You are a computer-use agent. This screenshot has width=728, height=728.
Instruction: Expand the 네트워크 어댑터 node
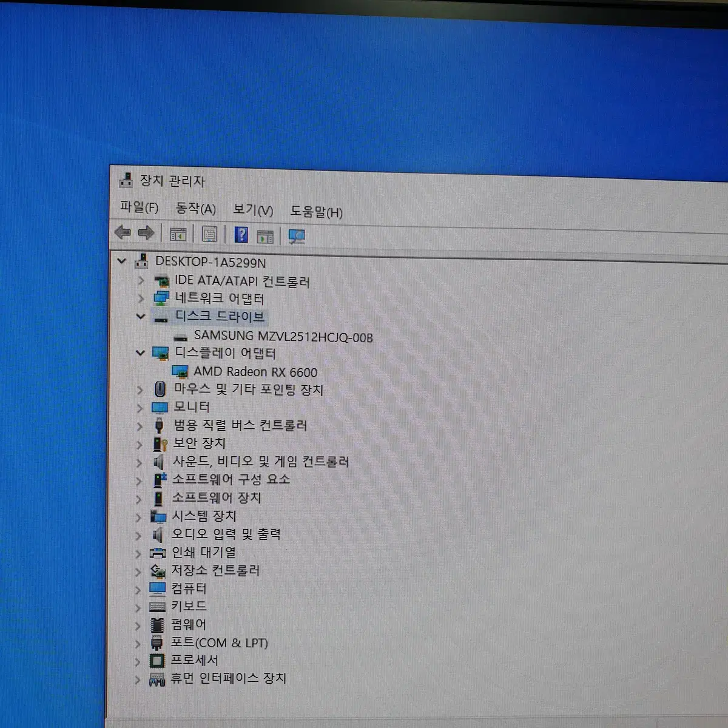pyautogui.click(x=141, y=298)
